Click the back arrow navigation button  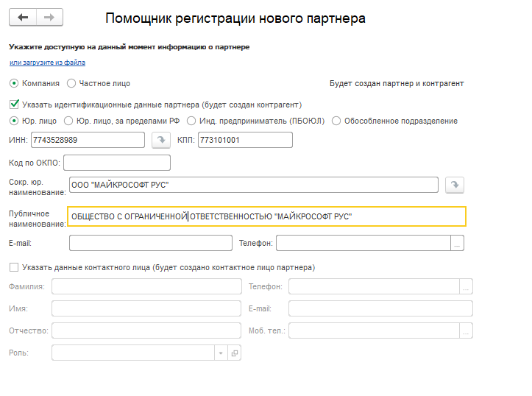coord(23,17)
